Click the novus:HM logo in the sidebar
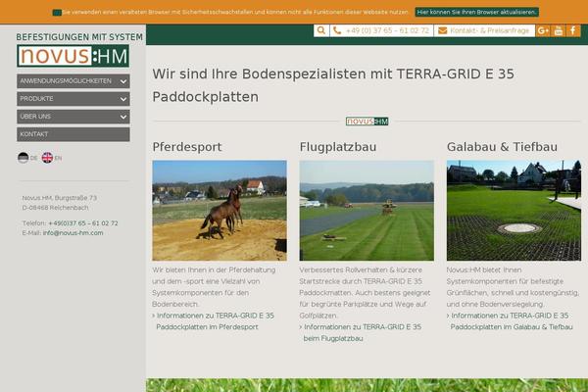Image resolution: width=588 pixels, height=392 pixels. pyautogui.click(x=73, y=56)
